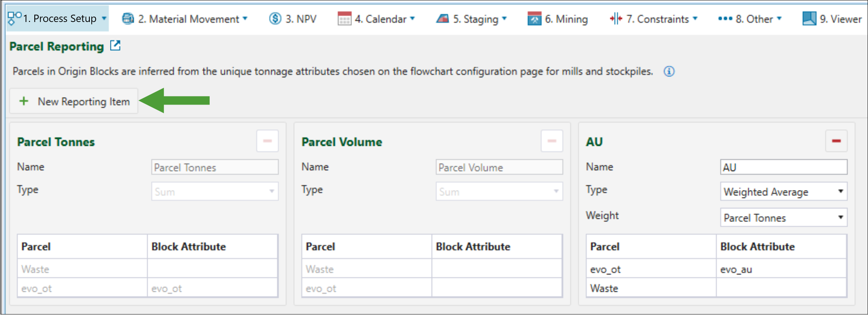The image size is (868, 316).
Task: Open the 8. Other menu
Action: [750, 19]
